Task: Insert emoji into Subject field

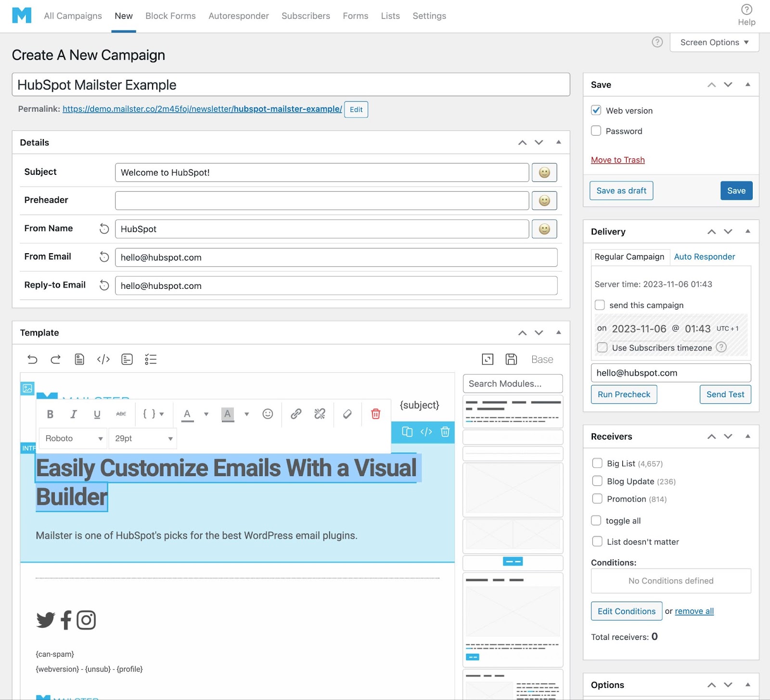Action: 544,172
